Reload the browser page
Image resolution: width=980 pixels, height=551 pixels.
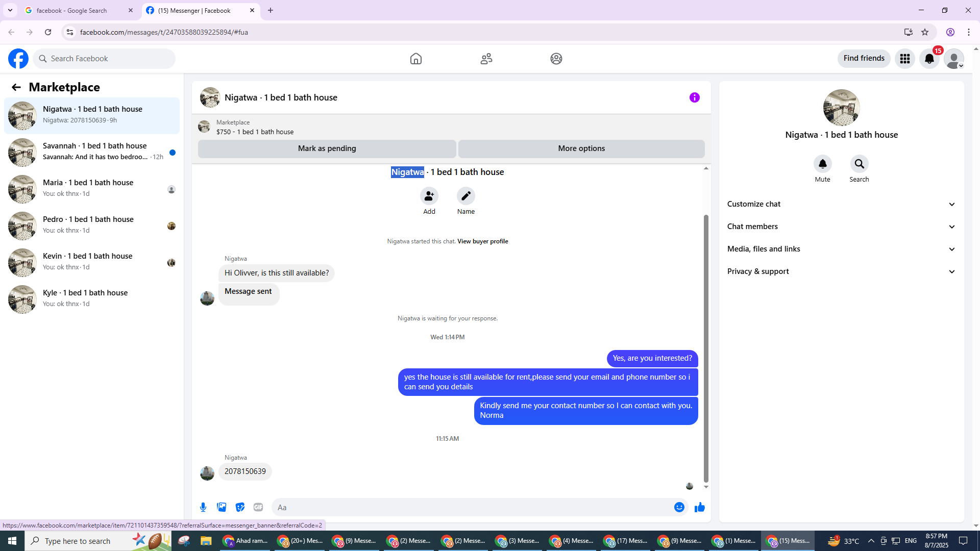pos(48,32)
